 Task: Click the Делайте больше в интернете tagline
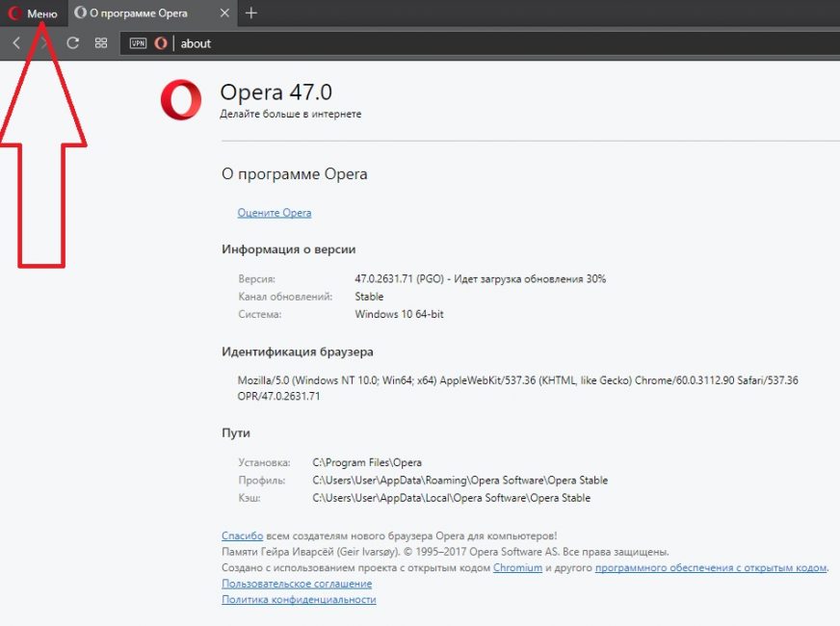291,114
